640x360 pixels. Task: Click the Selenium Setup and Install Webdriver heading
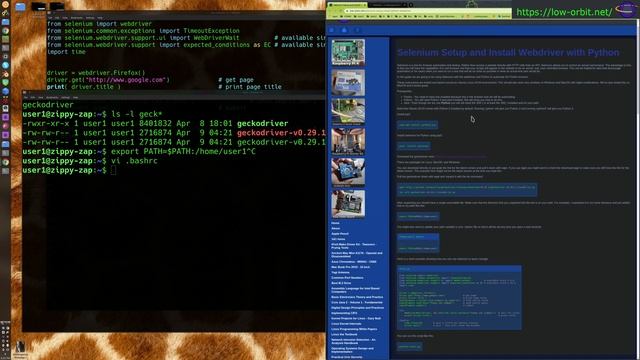(x=508, y=52)
